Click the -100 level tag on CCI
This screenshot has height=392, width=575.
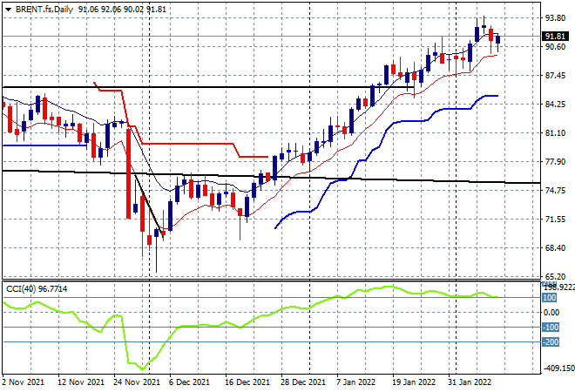pyautogui.click(x=551, y=327)
